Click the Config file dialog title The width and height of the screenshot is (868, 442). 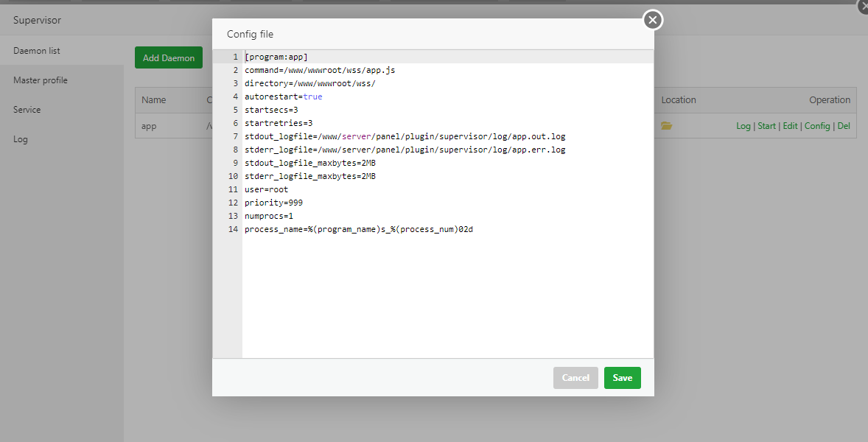click(x=251, y=35)
